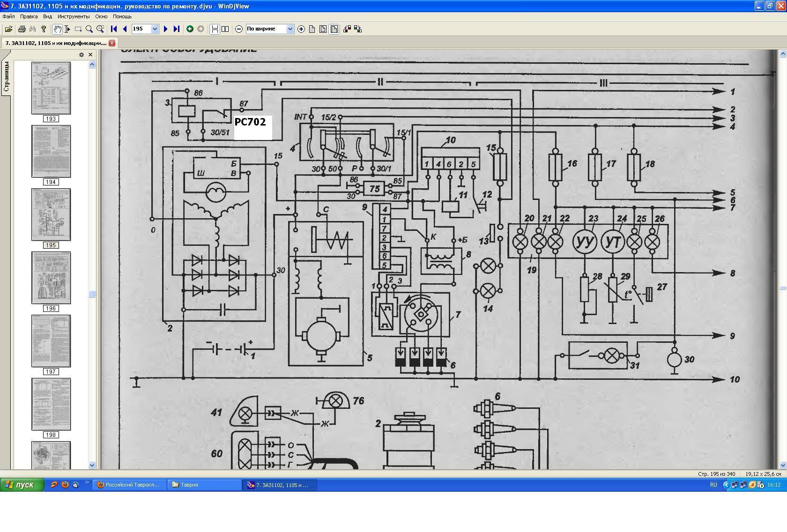Open thumbnails panel settings gear
The height and width of the screenshot is (532, 787).
pyautogui.click(x=82, y=55)
